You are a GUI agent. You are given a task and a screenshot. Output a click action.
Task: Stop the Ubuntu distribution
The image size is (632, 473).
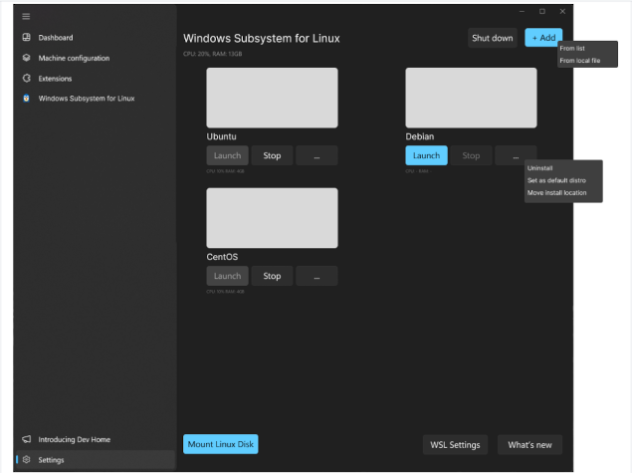pos(272,156)
